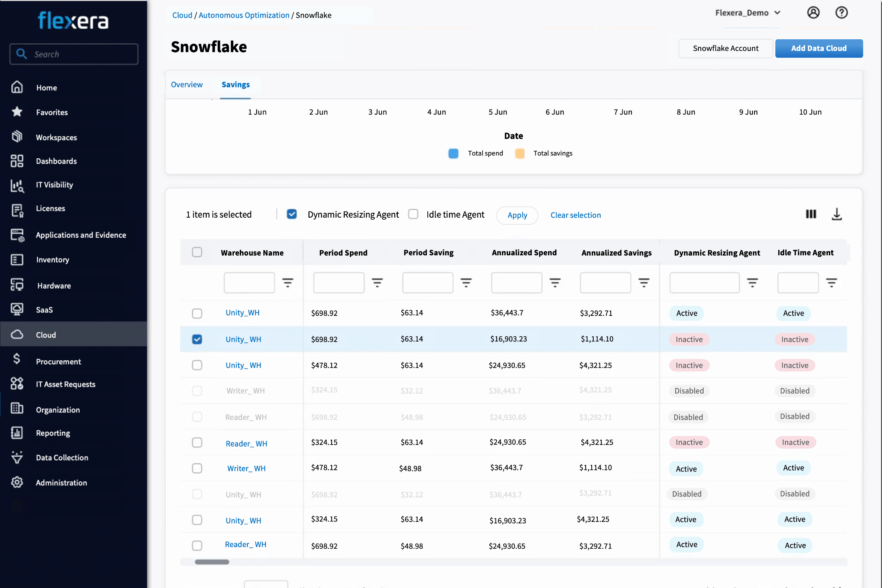
Task: Open the Period Saving filter menu
Action: pos(466,283)
